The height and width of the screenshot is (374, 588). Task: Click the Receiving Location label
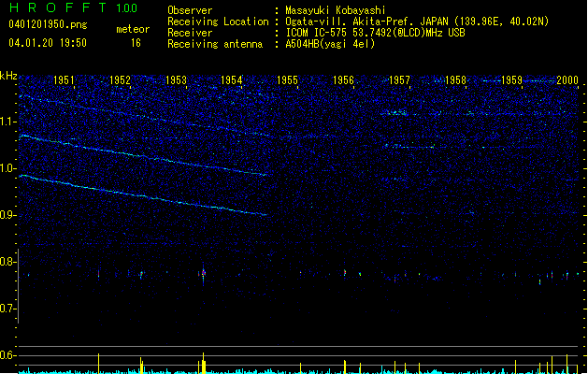click(218, 22)
